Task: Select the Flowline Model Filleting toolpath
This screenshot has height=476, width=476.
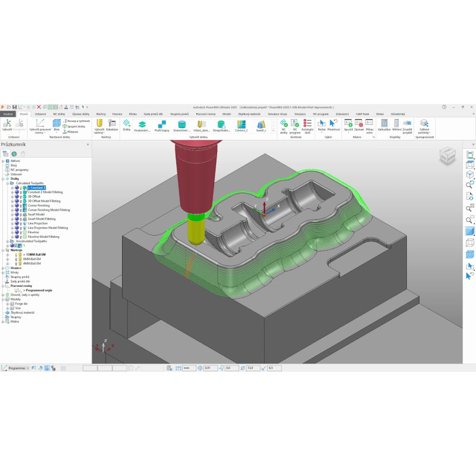Action: 43,236
